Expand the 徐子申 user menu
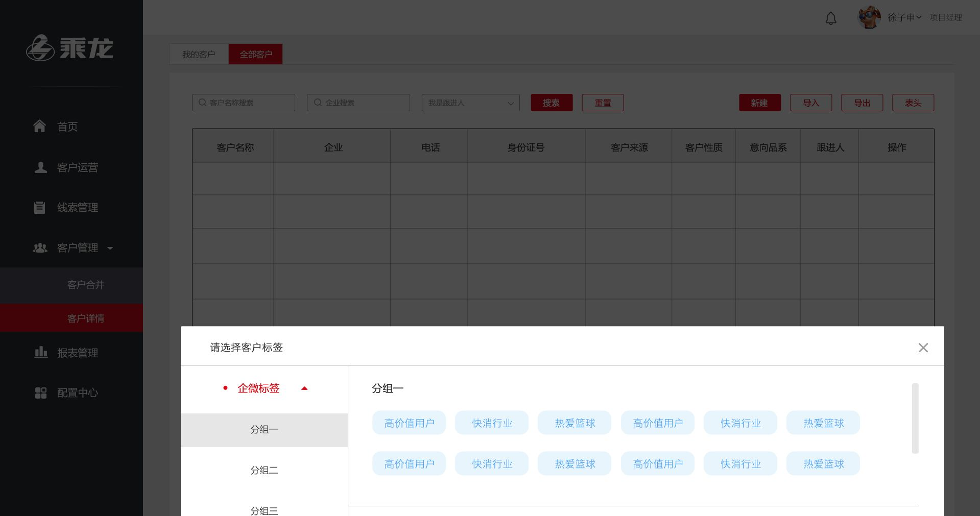The image size is (980, 516). tap(904, 17)
